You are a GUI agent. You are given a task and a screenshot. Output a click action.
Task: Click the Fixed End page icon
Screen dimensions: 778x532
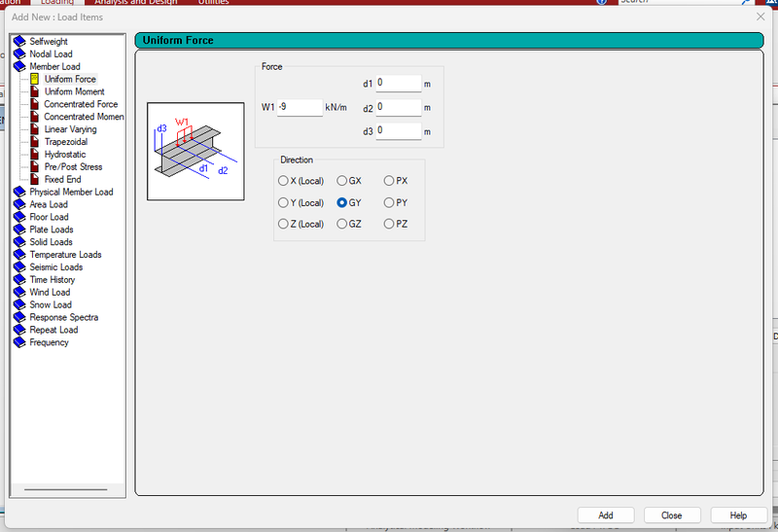34,179
